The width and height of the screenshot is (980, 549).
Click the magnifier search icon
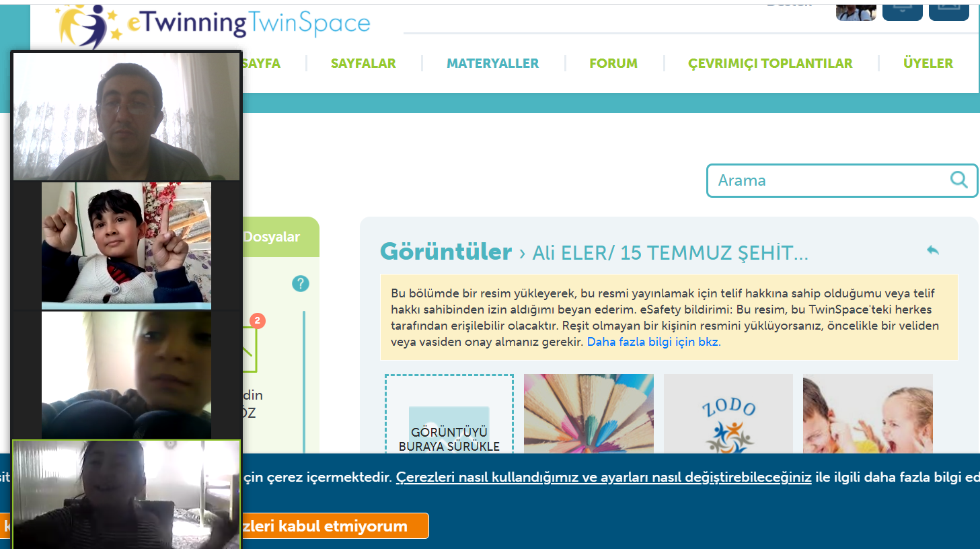(959, 180)
